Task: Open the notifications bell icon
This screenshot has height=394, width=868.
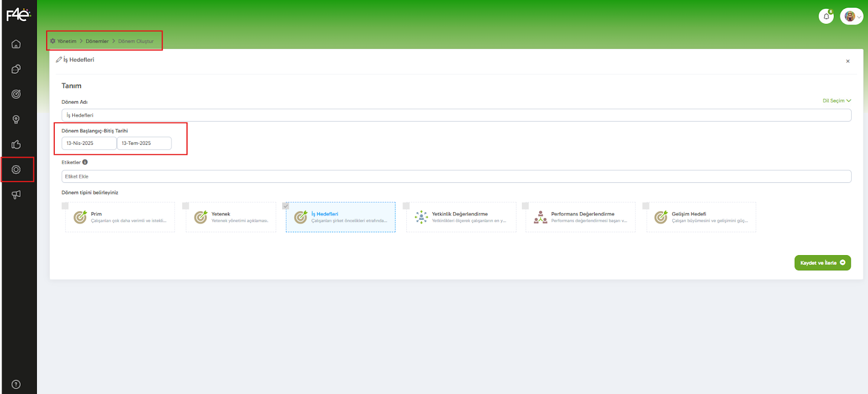Action: click(x=826, y=16)
